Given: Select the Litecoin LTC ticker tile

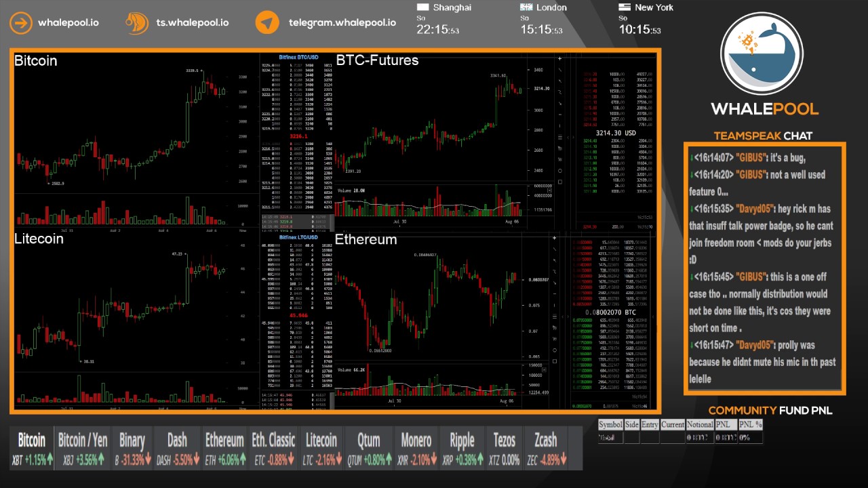Looking at the screenshot, I should tap(321, 449).
